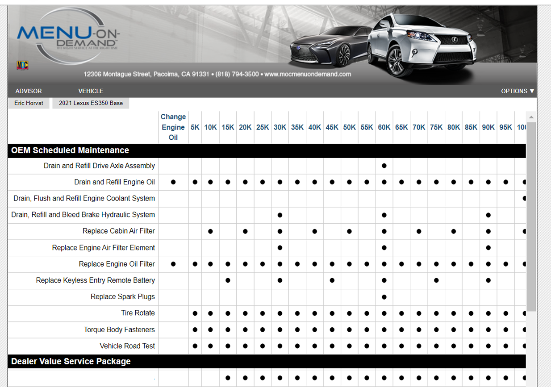Click the dealer phone number (818) 794-3500
This screenshot has width=551, height=392.
[237, 74]
